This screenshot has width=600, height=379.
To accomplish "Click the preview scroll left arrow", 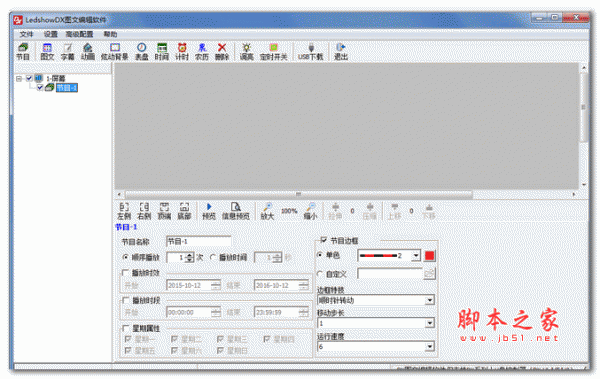I will click(119, 194).
